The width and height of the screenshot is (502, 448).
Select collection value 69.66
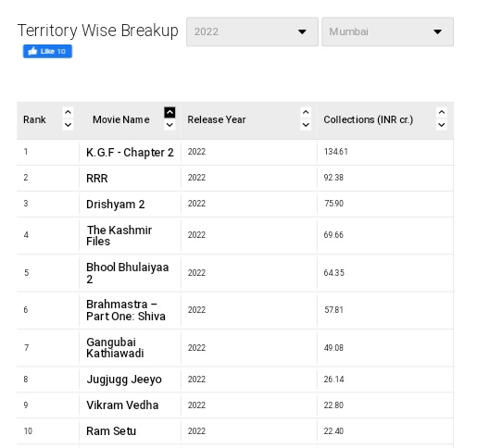coord(333,235)
